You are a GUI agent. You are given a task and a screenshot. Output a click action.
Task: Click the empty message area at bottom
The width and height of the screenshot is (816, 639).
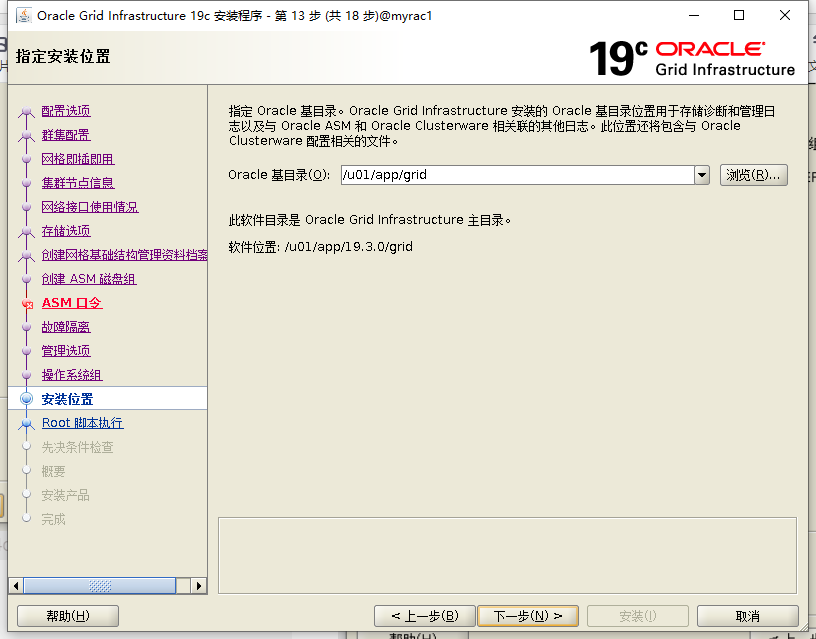pos(507,555)
